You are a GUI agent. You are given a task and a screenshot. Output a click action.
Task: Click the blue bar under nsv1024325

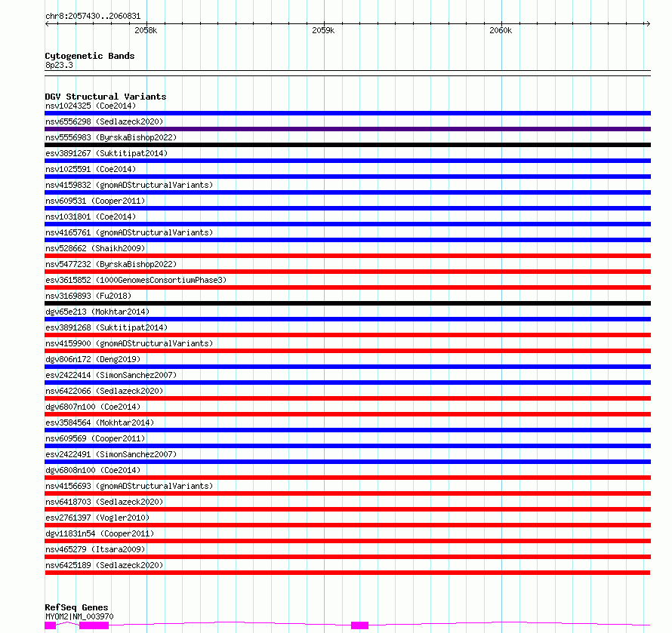click(x=347, y=113)
